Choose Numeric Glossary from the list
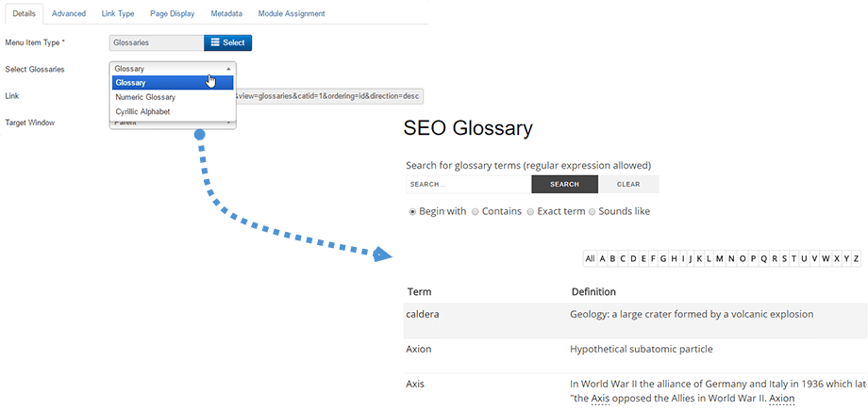This screenshot has width=868, height=410. tap(145, 97)
